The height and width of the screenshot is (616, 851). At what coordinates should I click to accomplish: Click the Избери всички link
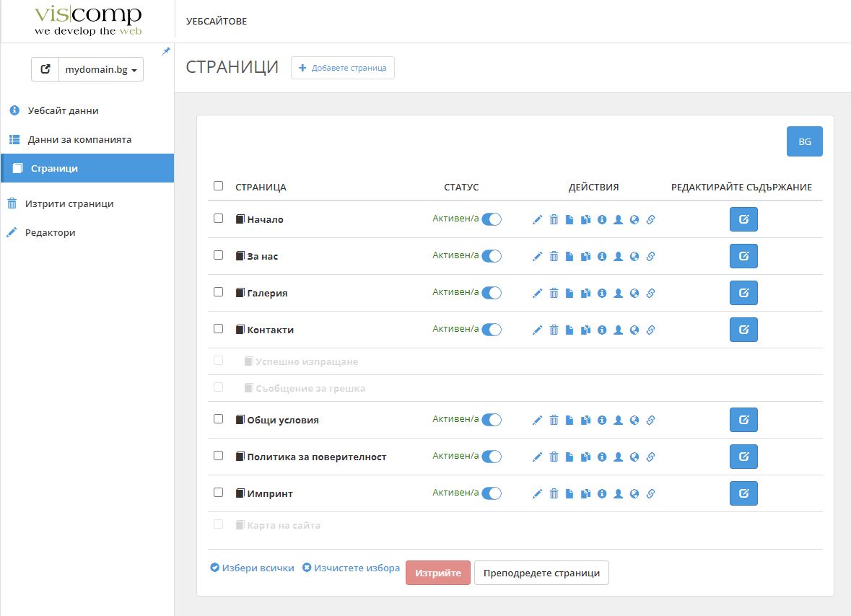(252, 568)
